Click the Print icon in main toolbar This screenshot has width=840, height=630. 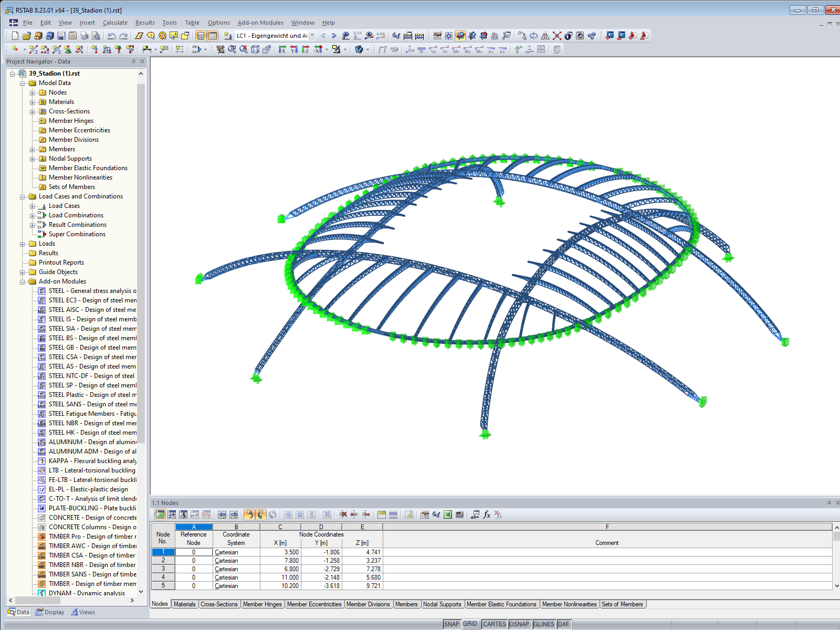tap(85, 36)
